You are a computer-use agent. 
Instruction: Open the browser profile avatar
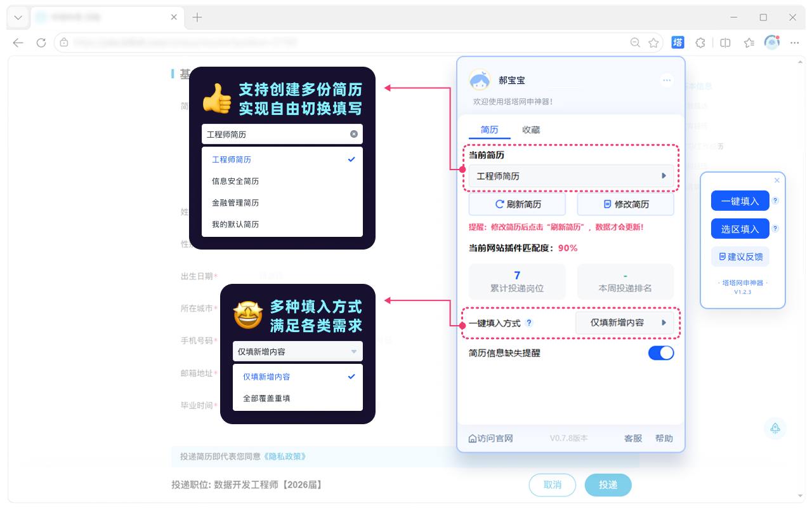click(772, 43)
